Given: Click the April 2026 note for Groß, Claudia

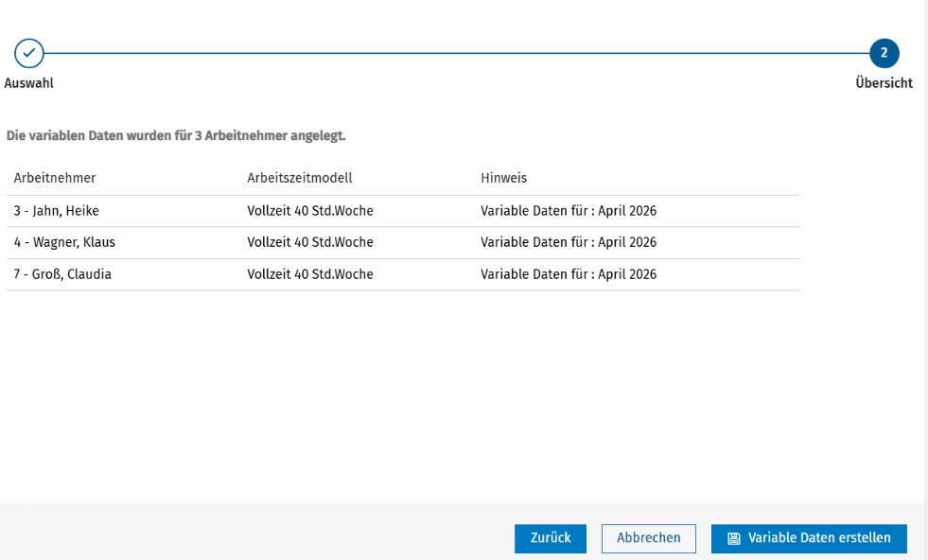Looking at the screenshot, I should 569,274.
